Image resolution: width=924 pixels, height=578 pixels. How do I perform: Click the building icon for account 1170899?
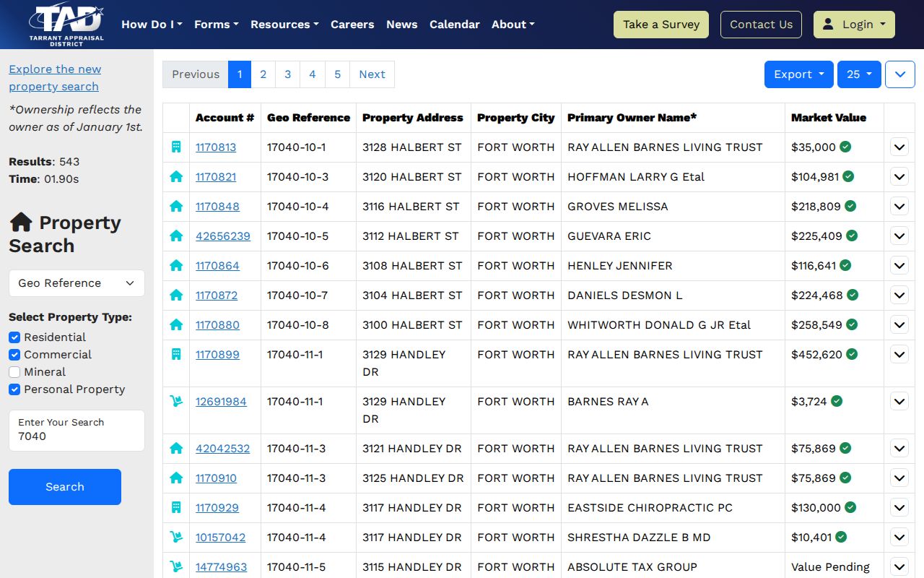coord(176,354)
